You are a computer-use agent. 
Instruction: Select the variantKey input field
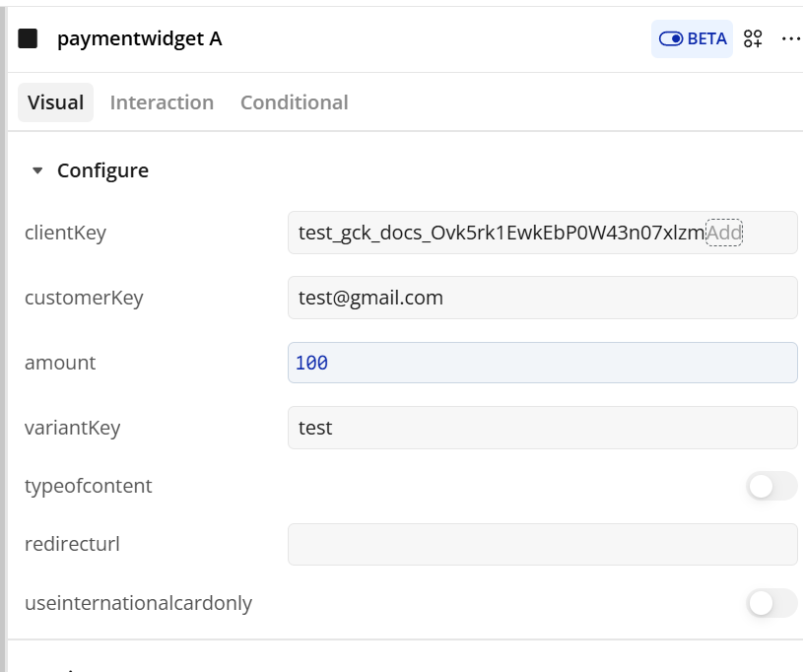pos(542,428)
